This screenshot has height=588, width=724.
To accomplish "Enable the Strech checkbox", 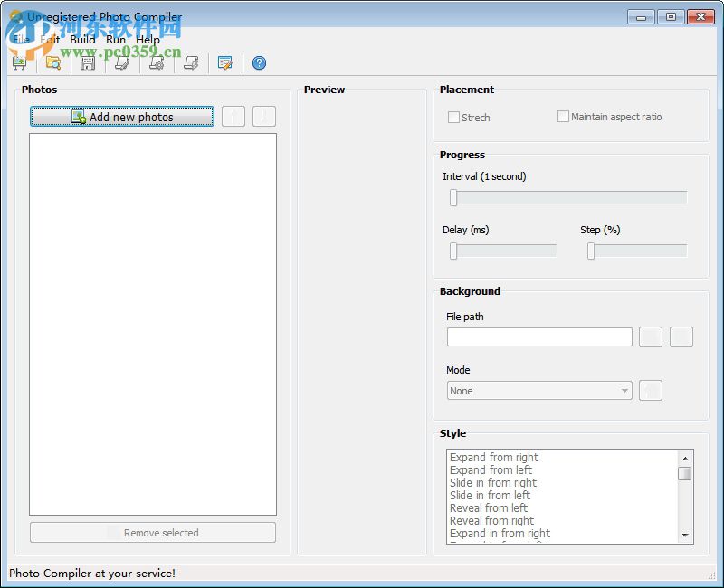I will (454, 118).
